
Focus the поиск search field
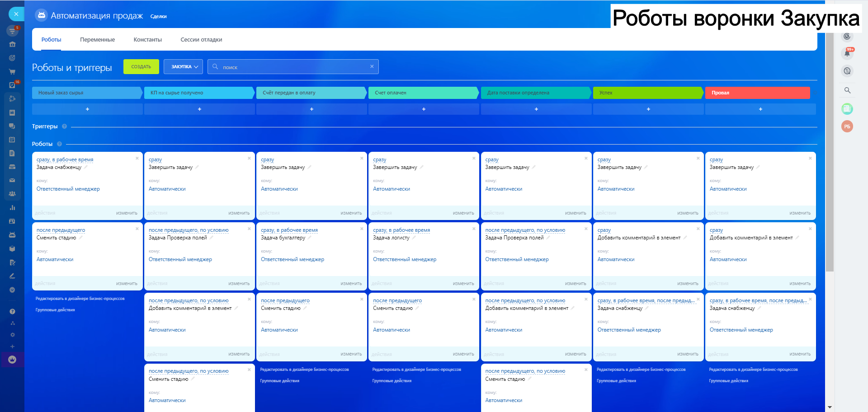coord(293,67)
